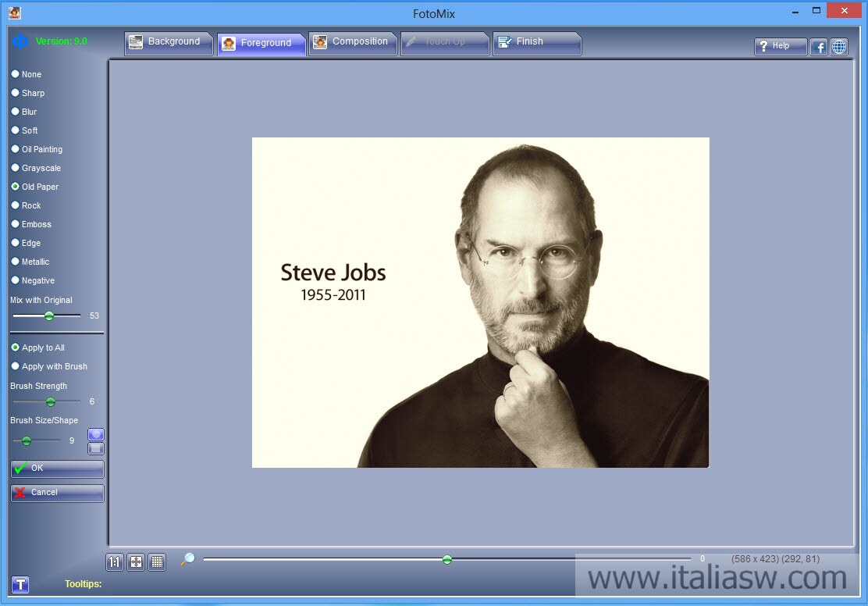Click the blue FotoMix logo icon
The image size is (868, 606).
[20, 41]
